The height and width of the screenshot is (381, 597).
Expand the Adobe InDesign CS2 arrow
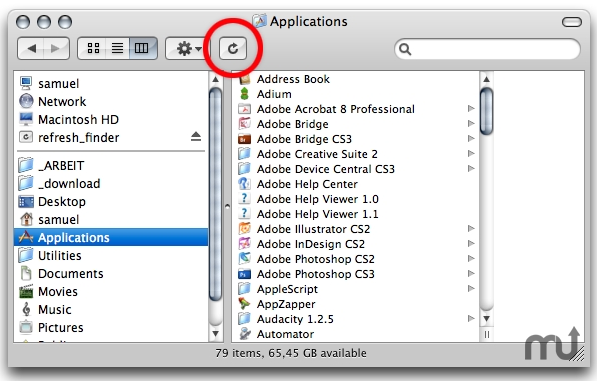click(471, 243)
